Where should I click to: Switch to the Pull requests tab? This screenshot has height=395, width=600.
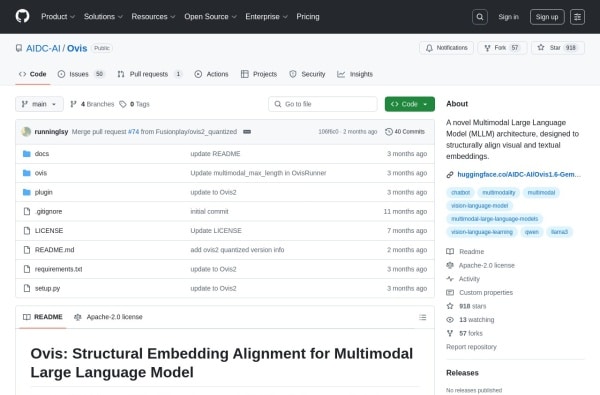click(x=149, y=74)
